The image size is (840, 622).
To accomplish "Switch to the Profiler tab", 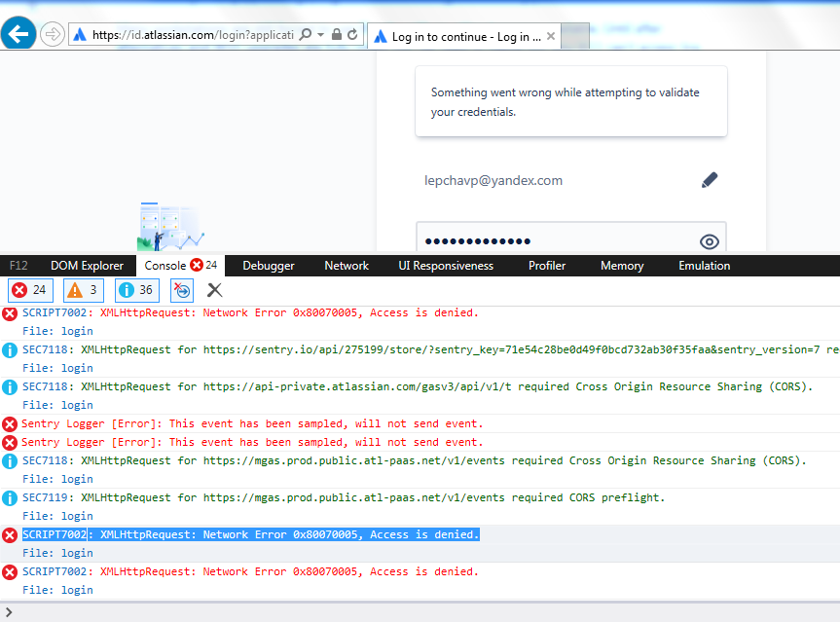I will (547, 266).
